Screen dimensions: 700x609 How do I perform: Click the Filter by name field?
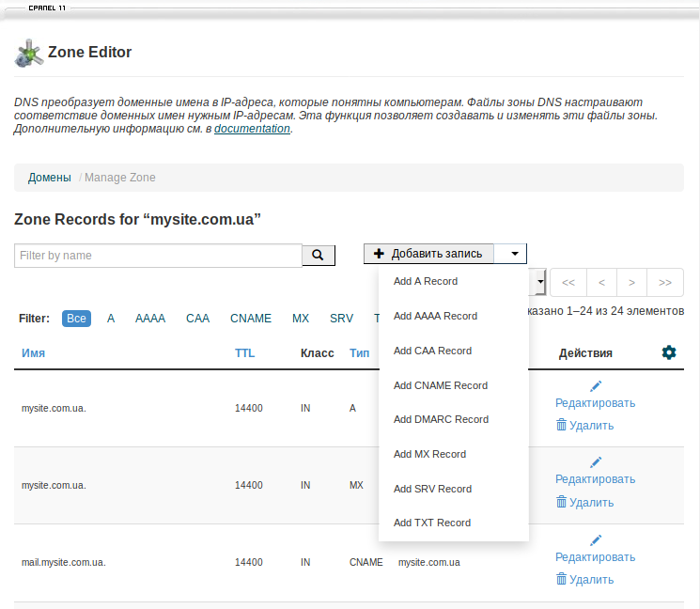click(x=158, y=256)
